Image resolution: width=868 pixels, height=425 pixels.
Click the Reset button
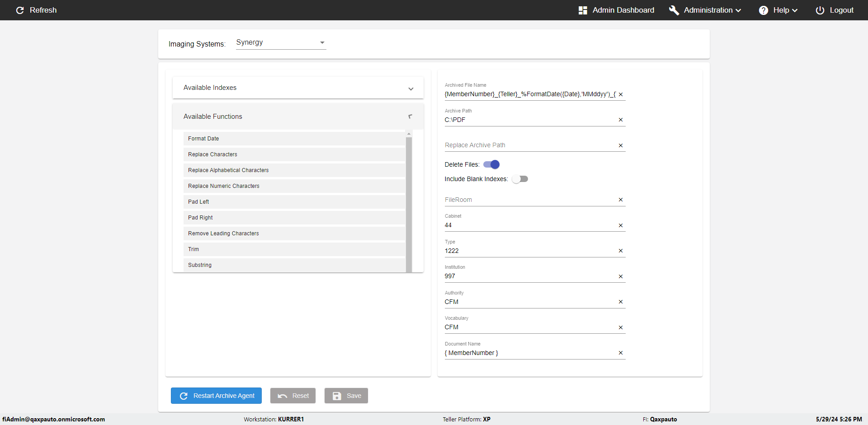[x=293, y=396]
